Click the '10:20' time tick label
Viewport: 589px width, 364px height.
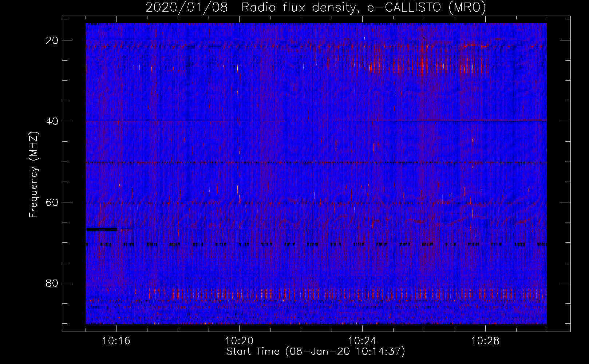pos(239,341)
